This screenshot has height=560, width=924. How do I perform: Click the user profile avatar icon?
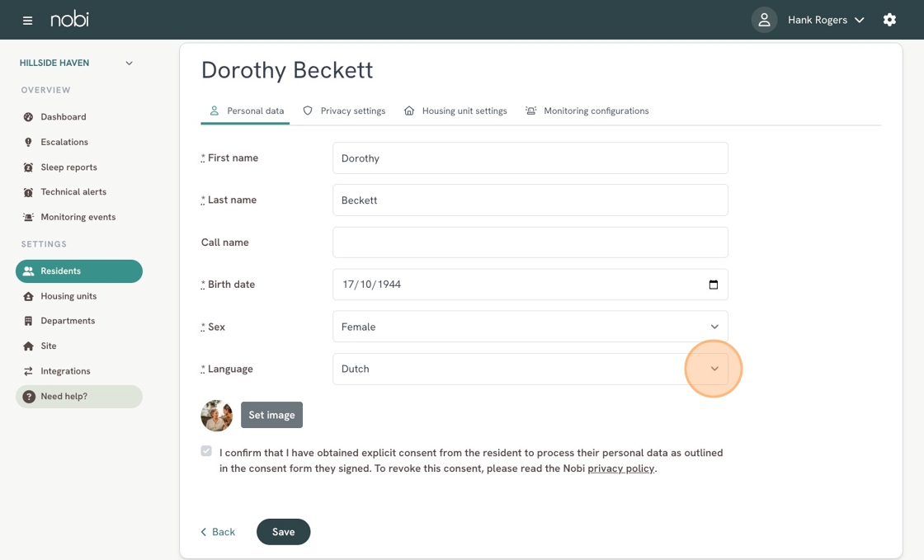(x=764, y=20)
